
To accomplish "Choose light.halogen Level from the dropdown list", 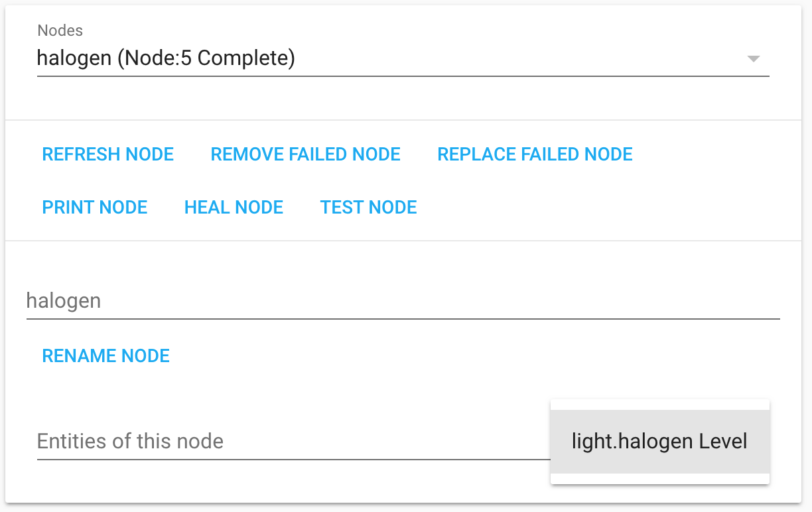I will (x=659, y=441).
